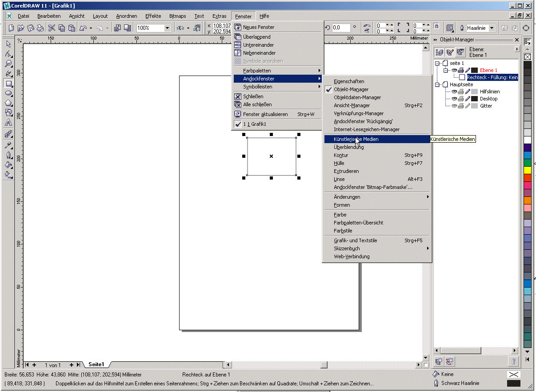Toggle eye visibility of Ebene 1
Viewport: 536px width, 392px height.
point(455,70)
